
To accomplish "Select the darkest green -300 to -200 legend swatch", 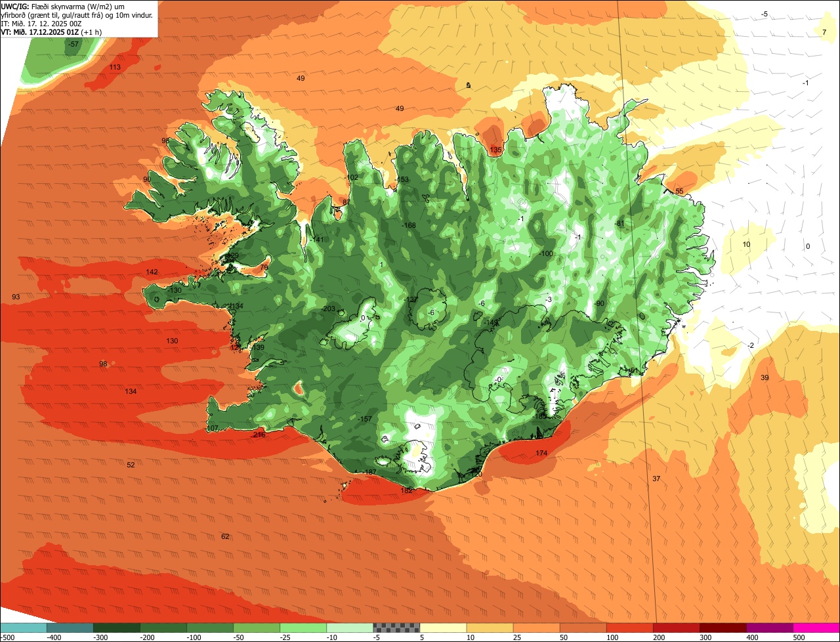I will 117,628.
